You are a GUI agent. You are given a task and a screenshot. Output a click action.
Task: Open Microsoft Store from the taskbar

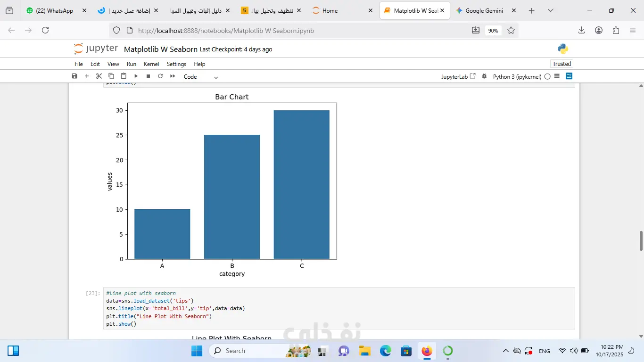click(x=406, y=351)
